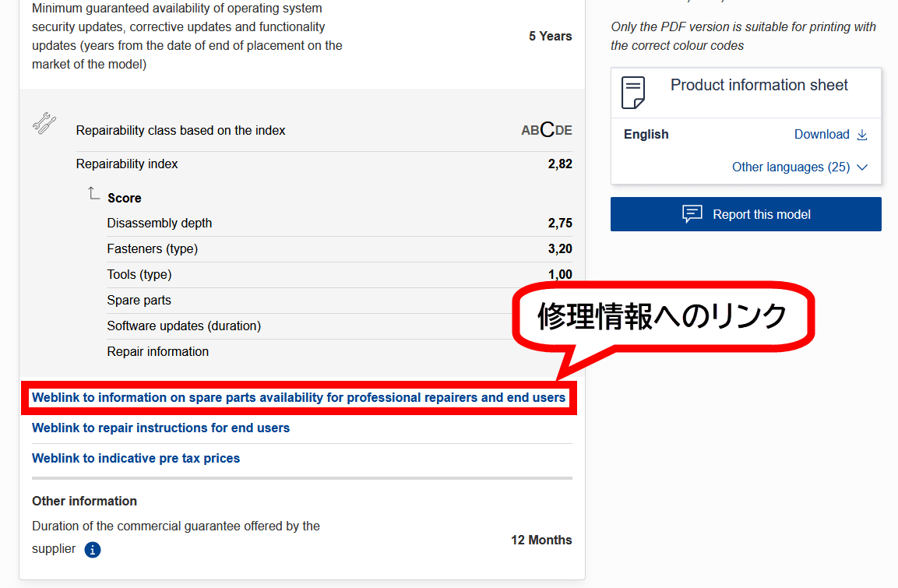Click the Product information sheet heading
Image resolution: width=898 pixels, height=588 pixels.
759,86
